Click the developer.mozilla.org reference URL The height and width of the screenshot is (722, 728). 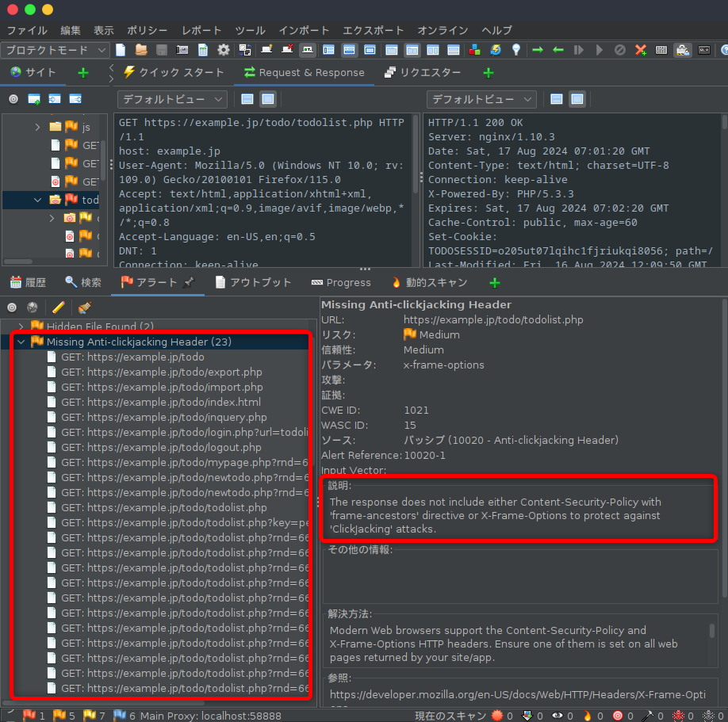coord(518,694)
